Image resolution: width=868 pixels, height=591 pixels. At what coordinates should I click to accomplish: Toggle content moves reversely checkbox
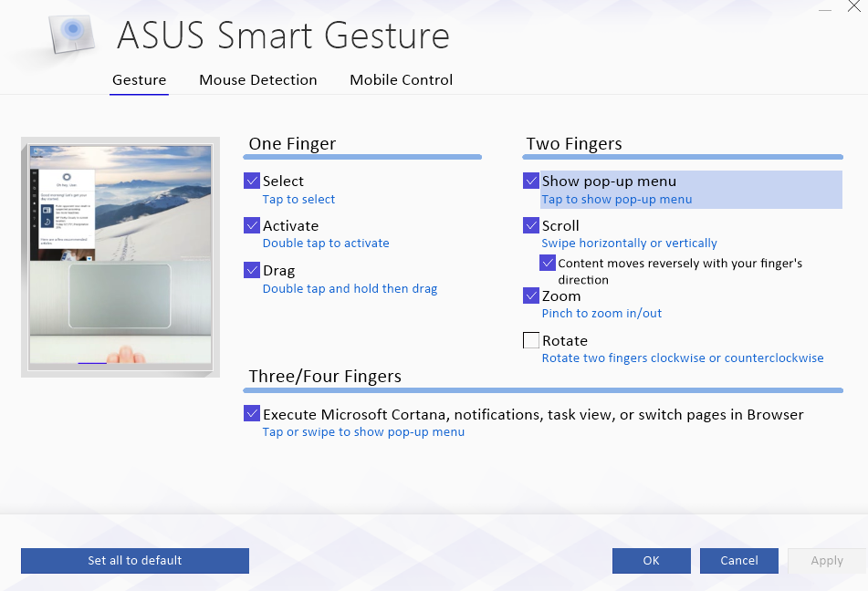pos(548,263)
